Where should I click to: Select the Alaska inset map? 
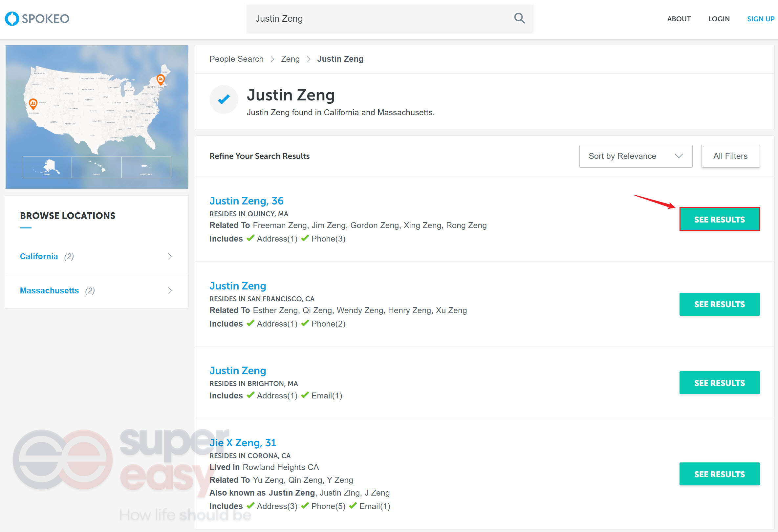click(x=47, y=167)
